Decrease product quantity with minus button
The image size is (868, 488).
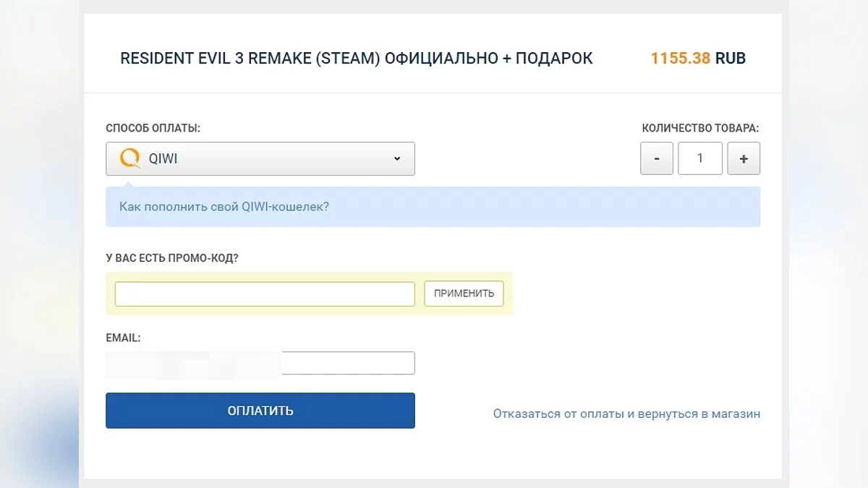657,159
